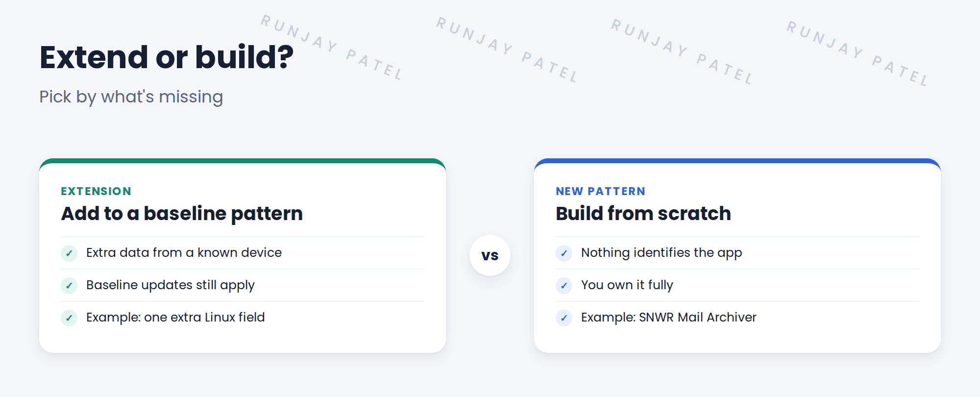Click the checkmark beside 'Example: SNWR Mail Archiver'
980x397 pixels.
click(x=564, y=318)
